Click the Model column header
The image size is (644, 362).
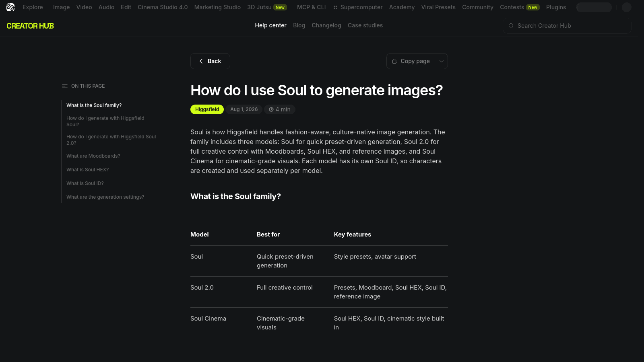pyautogui.click(x=200, y=234)
